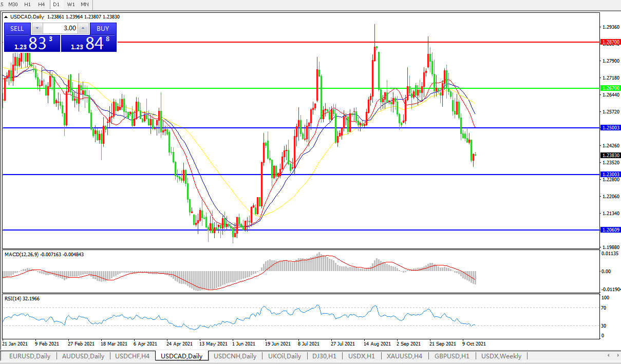Screen dimensions: 621x364
Task: Select the red 1.28700 price level label
Action: click(x=610, y=42)
